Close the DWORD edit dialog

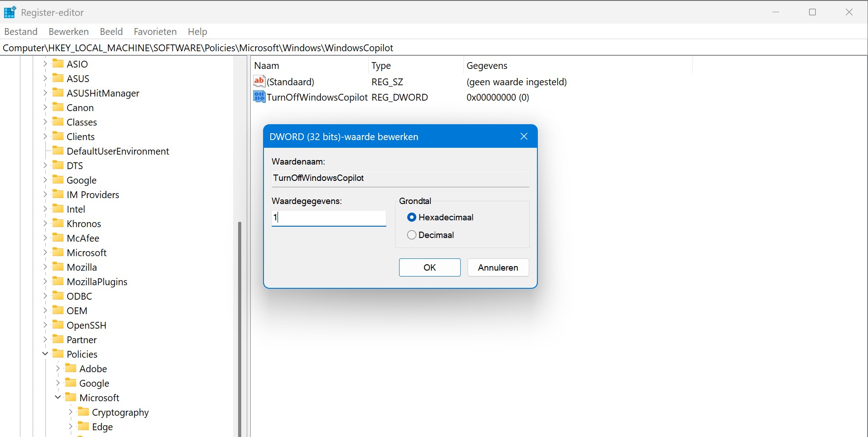(x=524, y=136)
